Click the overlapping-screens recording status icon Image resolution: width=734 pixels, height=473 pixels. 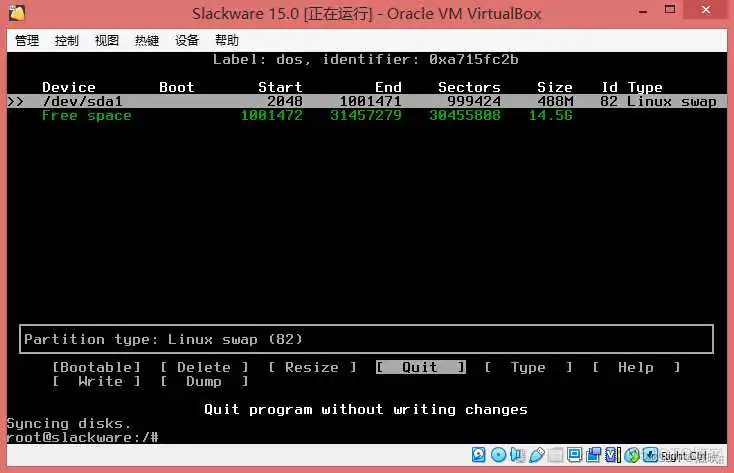tap(593, 454)
